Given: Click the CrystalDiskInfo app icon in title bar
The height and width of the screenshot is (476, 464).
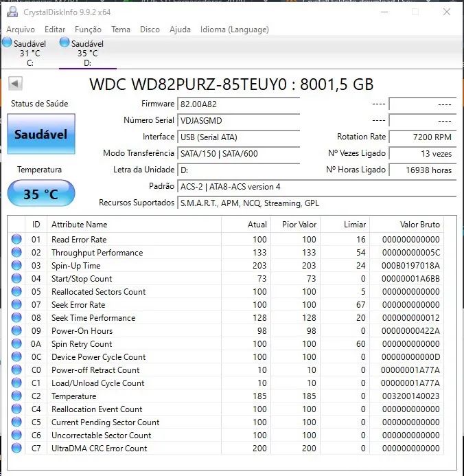Looking at the screenshot, I should (12, 12).
